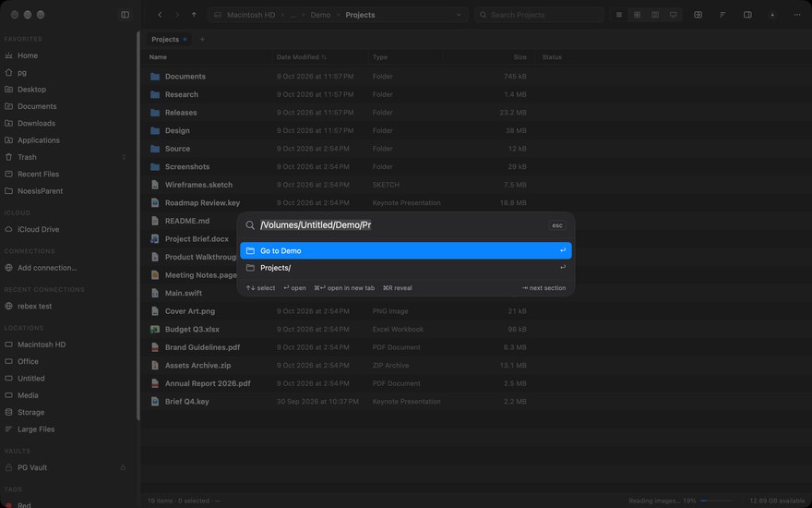Open Recent Files in the sidebar
Image resolution: width=812 pixels, height=508 pixels.
pos(39,175)
